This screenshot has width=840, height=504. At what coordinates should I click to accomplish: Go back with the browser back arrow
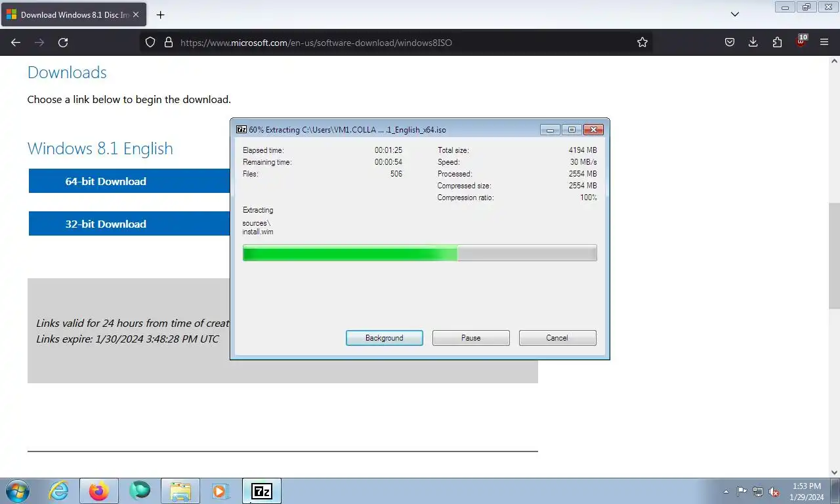16,42
